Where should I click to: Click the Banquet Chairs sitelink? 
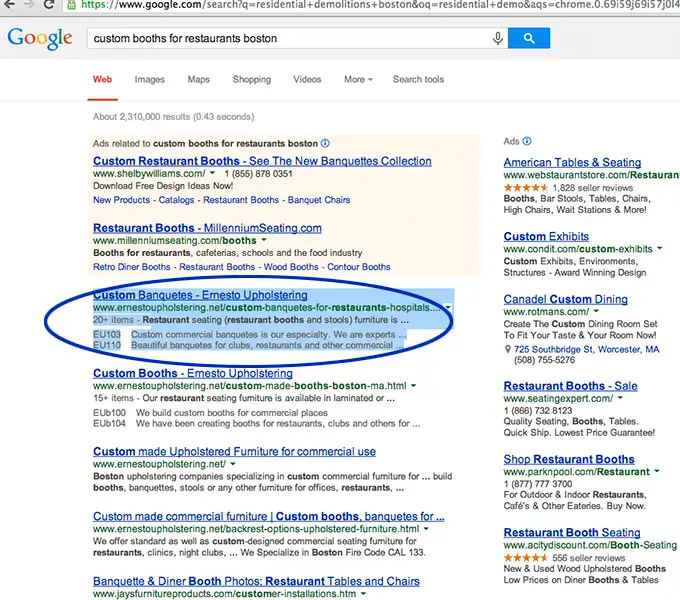320,200
